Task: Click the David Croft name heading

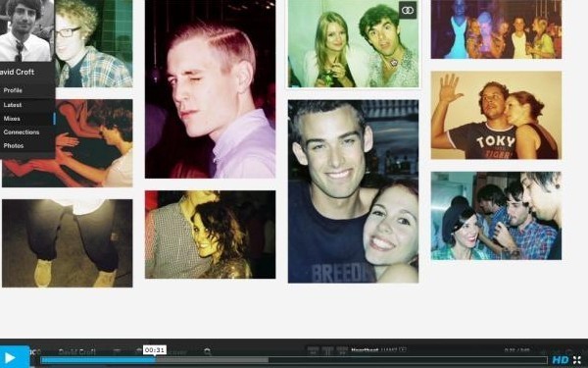Action: (x=18, y=72)
